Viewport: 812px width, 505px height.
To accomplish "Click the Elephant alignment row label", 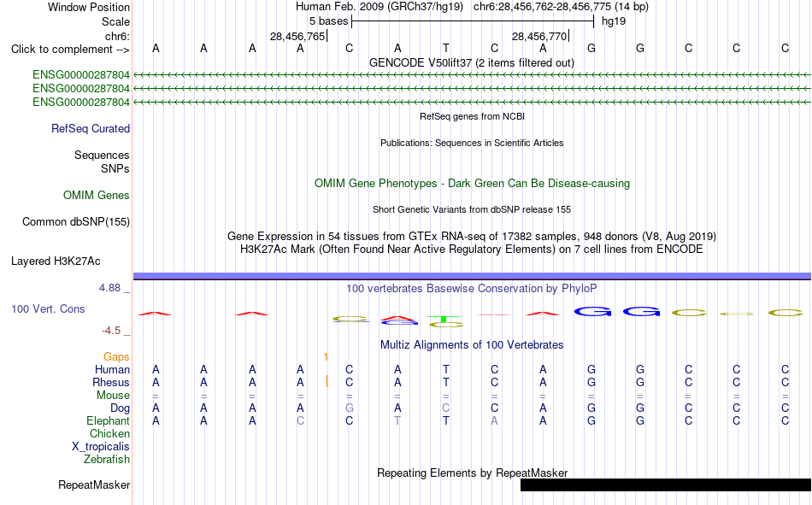I will pos(108,420).
